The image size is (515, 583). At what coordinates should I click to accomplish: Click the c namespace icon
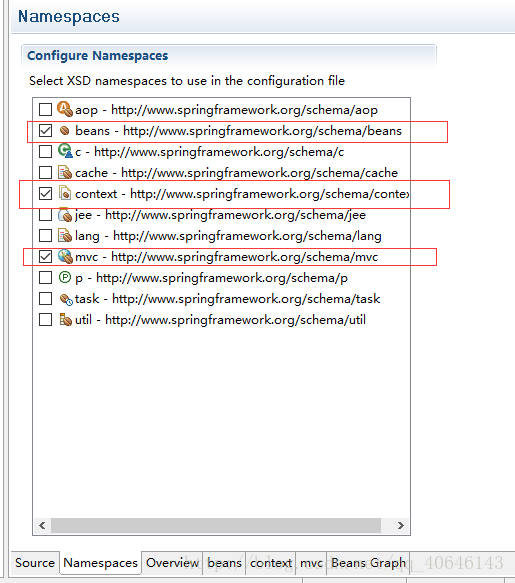pyautogui.click(x=65, y=151)
